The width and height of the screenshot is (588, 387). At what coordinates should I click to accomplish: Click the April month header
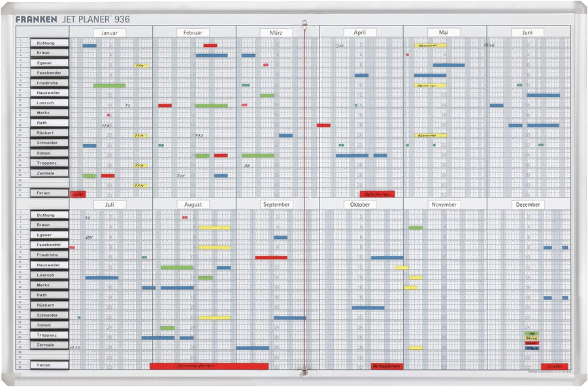click(x=359, y=33)
